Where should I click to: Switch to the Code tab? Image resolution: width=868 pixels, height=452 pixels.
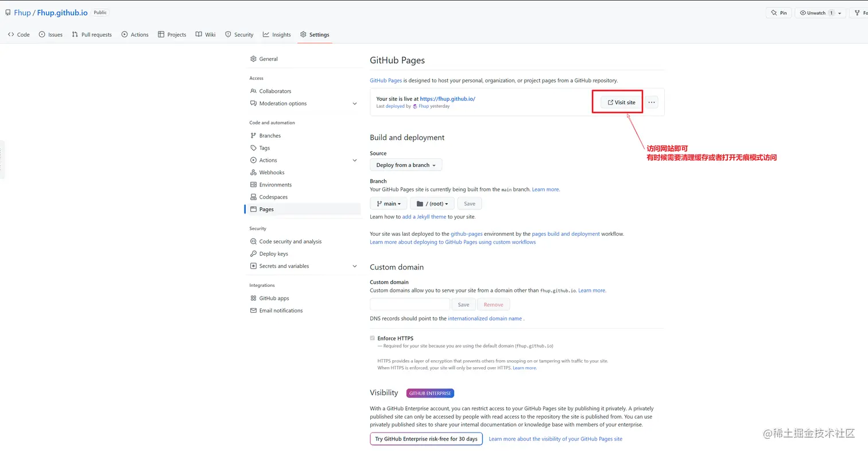pos(19,34)
